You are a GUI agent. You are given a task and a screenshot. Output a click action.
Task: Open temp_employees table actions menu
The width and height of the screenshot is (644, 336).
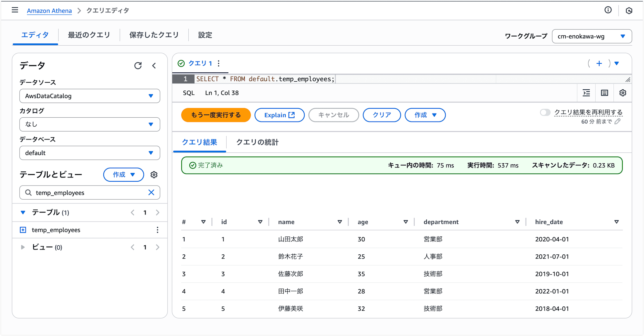[x=157, y=230]
